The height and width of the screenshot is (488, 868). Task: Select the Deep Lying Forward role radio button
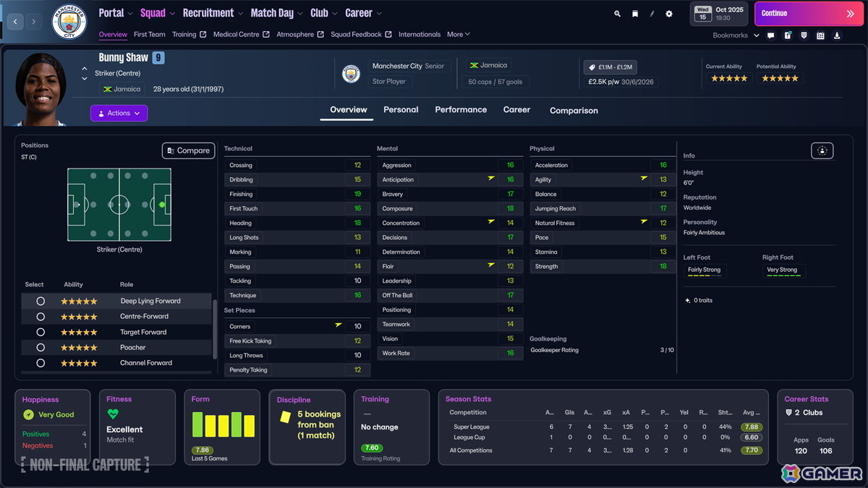[41, 300]
